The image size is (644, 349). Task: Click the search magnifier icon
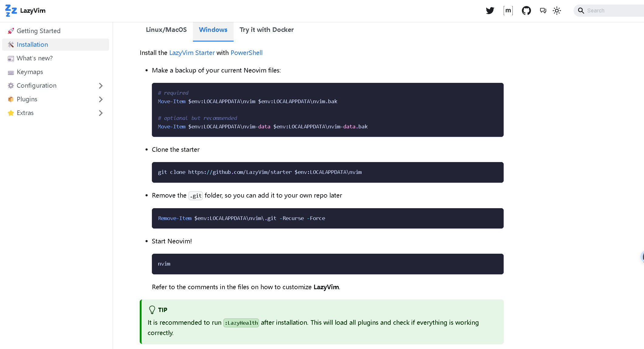tap(581, 11)
